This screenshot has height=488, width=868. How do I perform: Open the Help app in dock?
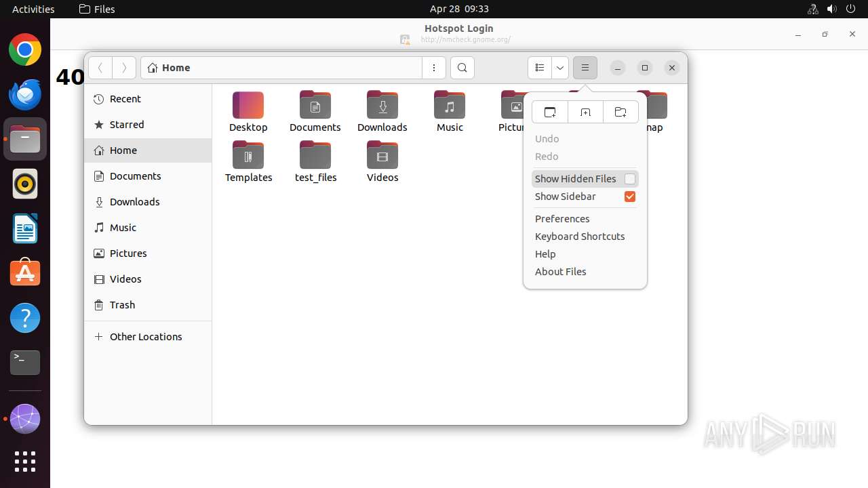25,318
